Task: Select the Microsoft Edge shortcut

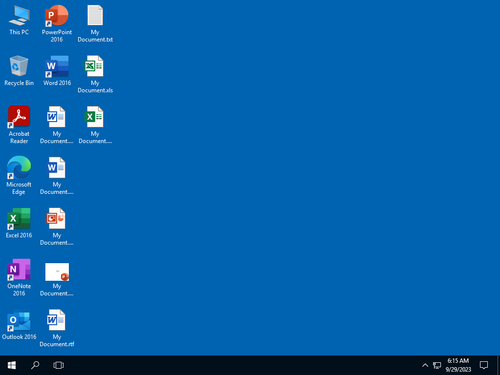Action: [x=19, y=176]
